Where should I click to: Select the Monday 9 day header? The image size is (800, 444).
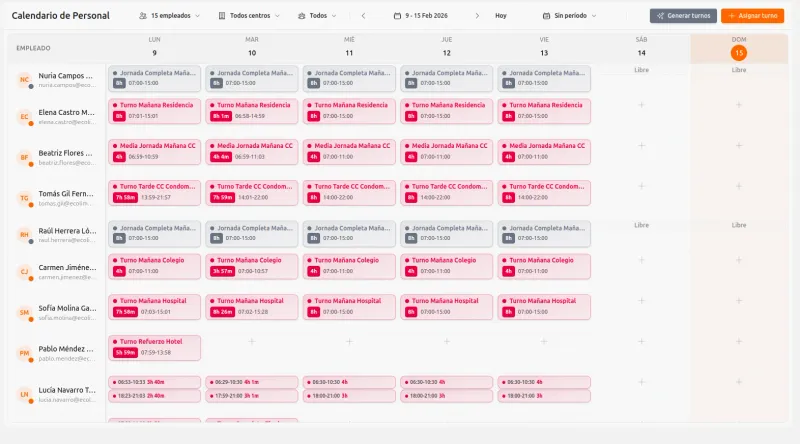point(154,47)
